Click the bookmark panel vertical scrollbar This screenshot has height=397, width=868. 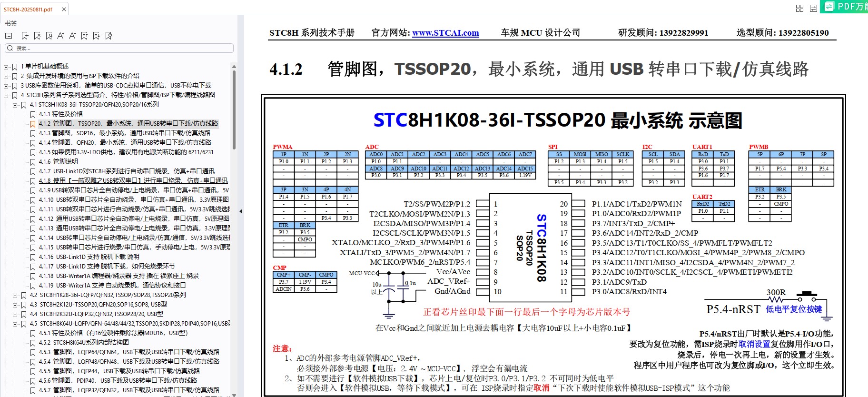coord(234,109)
